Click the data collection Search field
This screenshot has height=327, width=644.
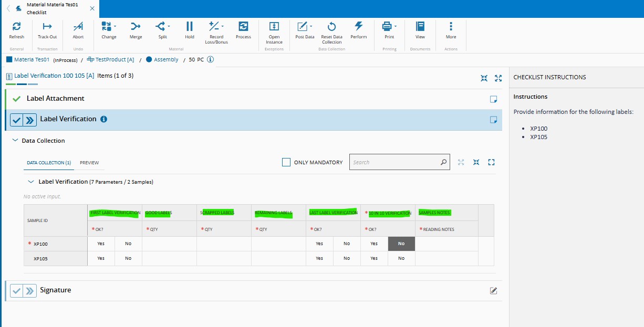click(x=395, y=162)
